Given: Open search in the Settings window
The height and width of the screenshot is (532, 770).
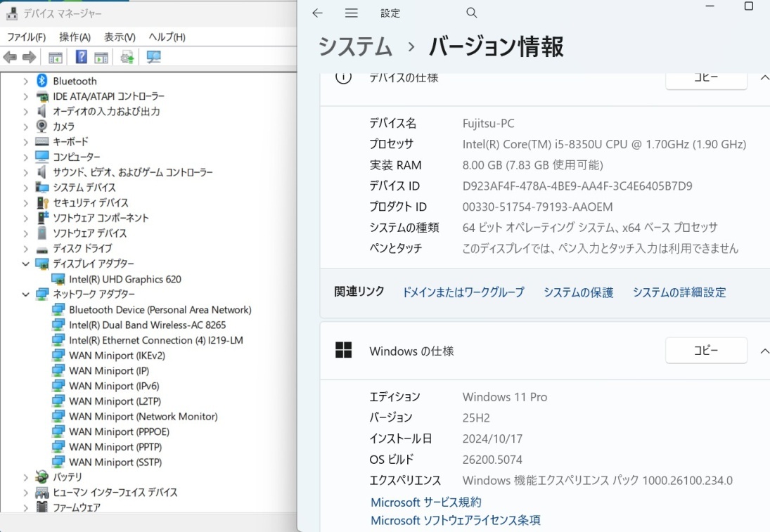Looking at the screenshot, I should [x=471, y=13].
